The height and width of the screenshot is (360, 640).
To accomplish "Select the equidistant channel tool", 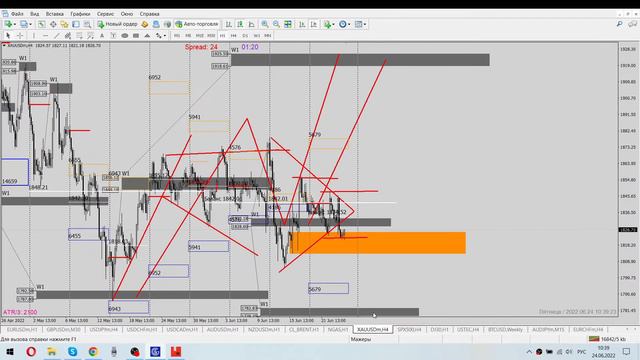I will click(68, 36).
